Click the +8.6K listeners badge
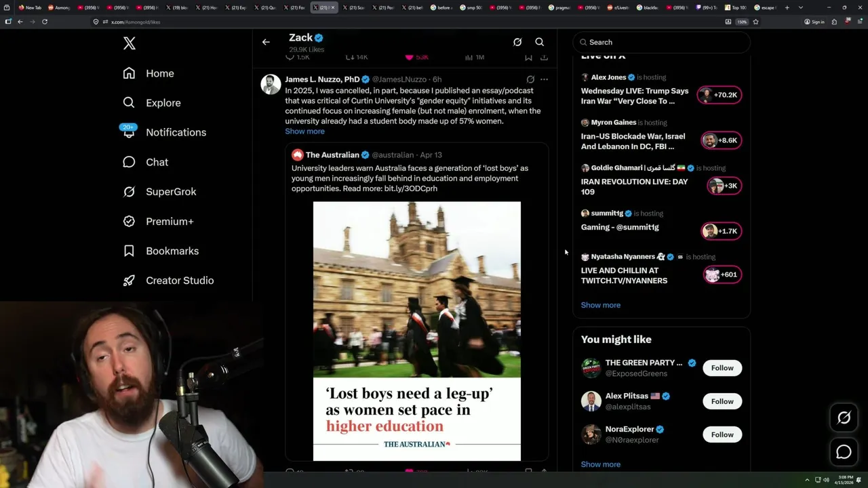 click(x=721, y=140)
